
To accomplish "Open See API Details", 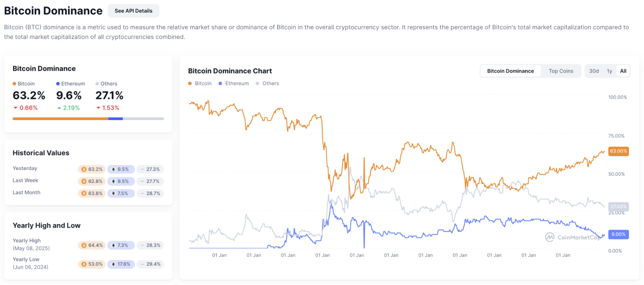I will point(133,11).
